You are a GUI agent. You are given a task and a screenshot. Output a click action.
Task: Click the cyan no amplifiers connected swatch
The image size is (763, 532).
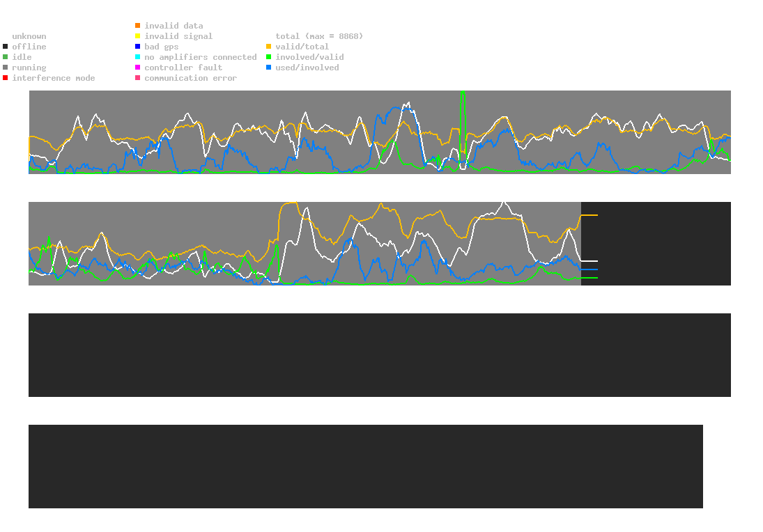(138, 57)
